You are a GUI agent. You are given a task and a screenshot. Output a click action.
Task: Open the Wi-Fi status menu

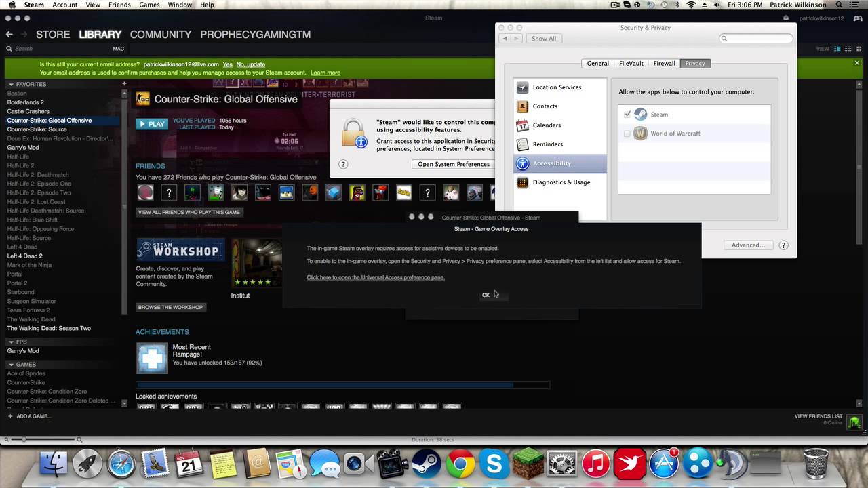click(x=691, y=5)
